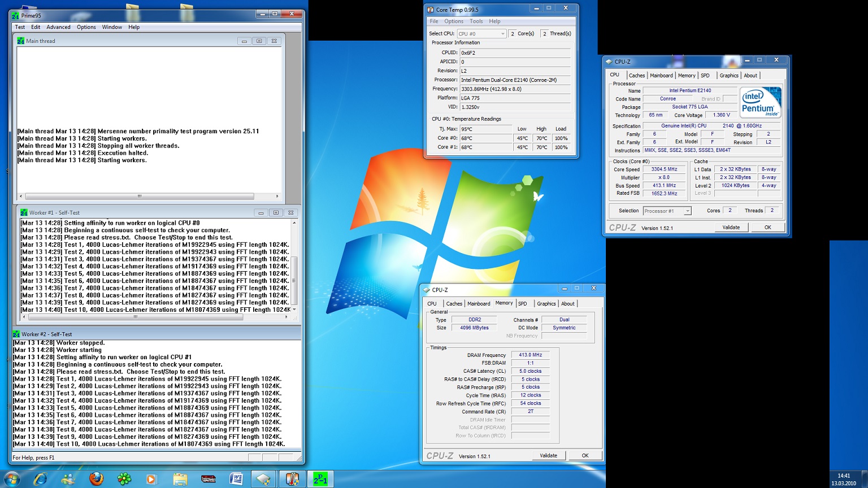
Task: Click OK in upper CPU-Z window
Action: [767, 227]
